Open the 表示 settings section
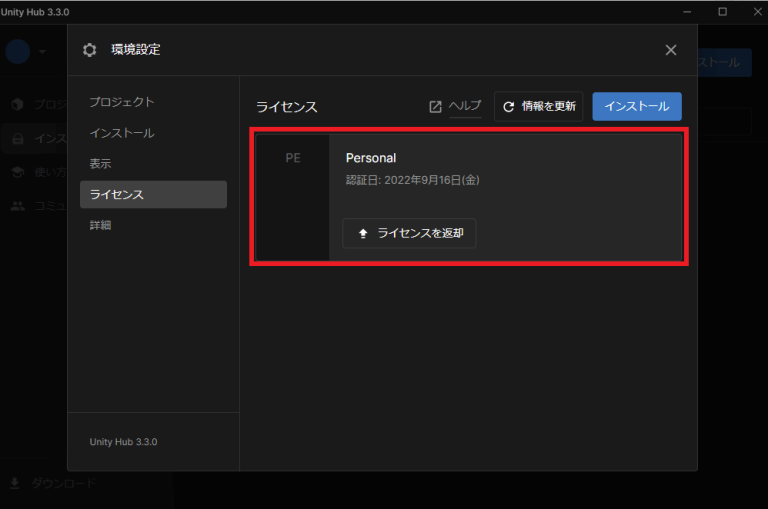 point(100,163)
